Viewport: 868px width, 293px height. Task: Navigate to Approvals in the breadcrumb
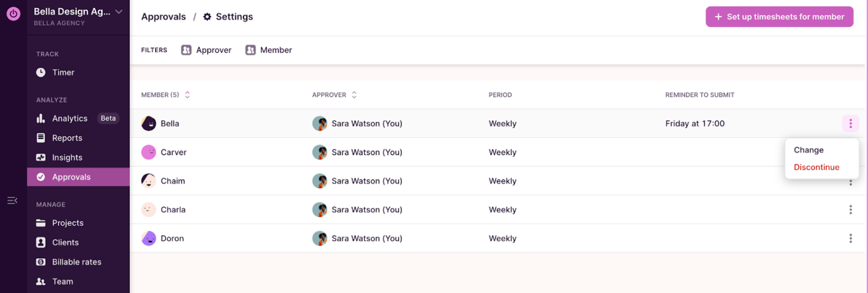click(x=163, y=17)
